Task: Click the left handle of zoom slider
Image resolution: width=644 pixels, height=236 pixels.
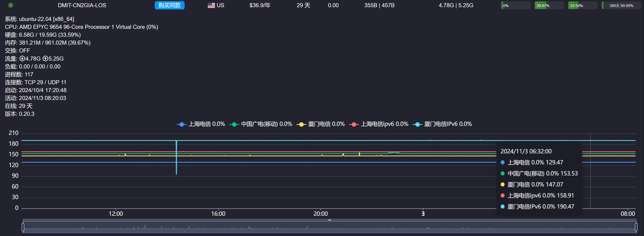Action: point(23,227)
